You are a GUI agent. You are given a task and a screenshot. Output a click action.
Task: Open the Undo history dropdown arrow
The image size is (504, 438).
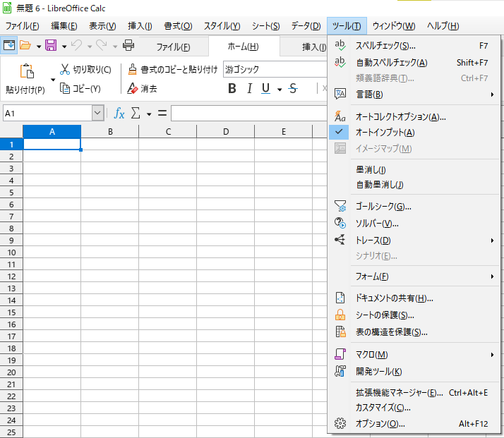pyautogui.click(x=90, y=47)
